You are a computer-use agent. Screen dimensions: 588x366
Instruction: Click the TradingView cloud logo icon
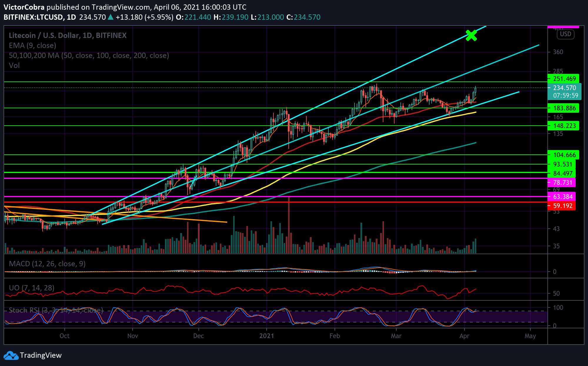point(11,355)
